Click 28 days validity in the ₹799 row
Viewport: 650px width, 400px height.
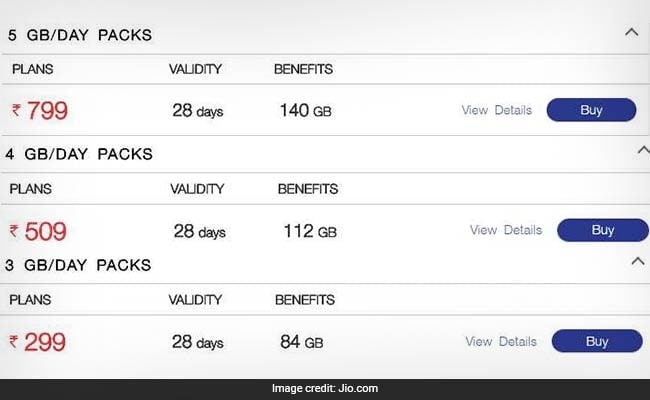198,111
